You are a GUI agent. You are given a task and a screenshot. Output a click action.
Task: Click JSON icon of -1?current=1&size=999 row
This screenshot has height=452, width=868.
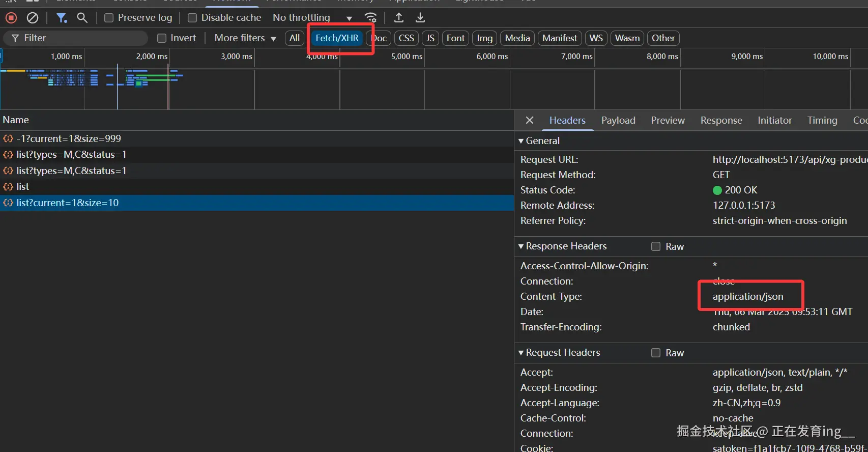(8, 138)
